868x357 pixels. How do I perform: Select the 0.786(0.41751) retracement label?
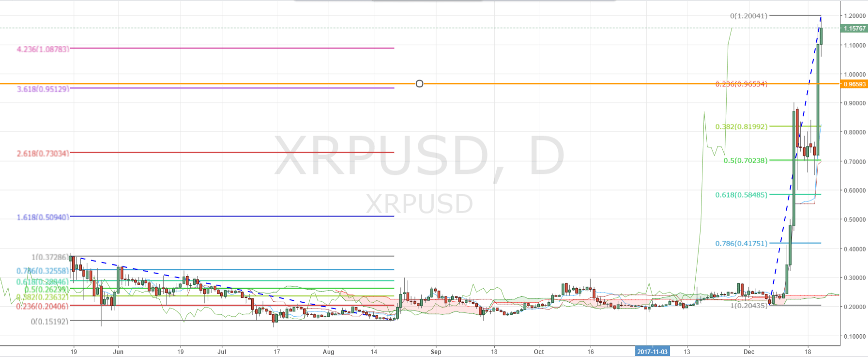point(741,243)
